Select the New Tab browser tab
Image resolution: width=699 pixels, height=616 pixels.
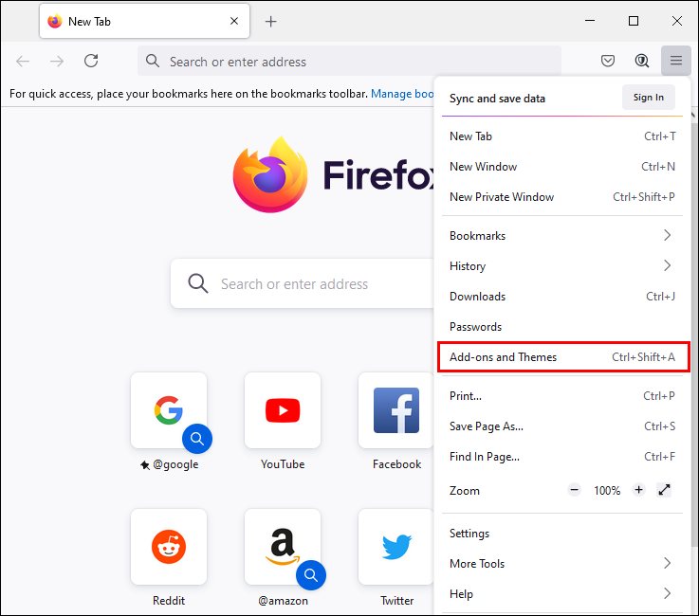click(x=144, y=22)
